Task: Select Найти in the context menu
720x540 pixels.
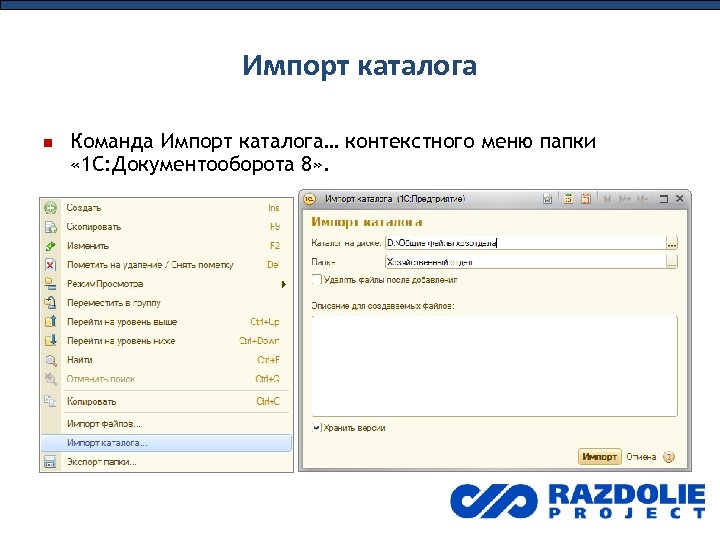Action: coord(167,360)
